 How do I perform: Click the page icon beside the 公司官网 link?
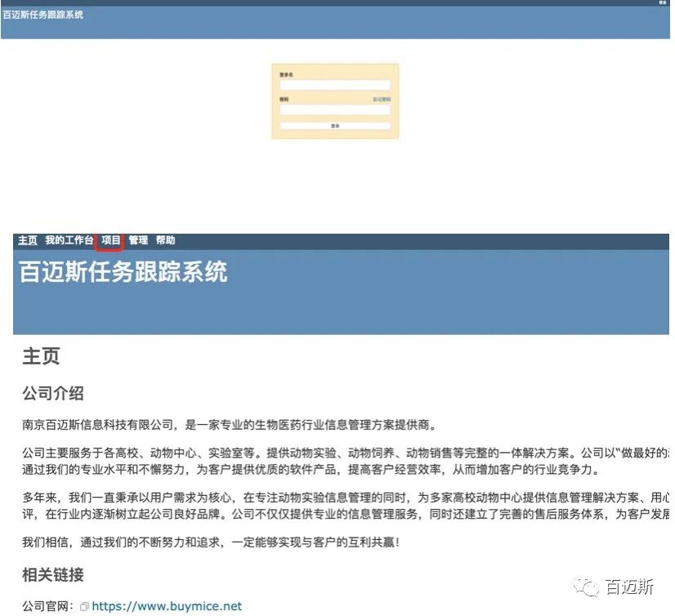[x=85, y=606]
